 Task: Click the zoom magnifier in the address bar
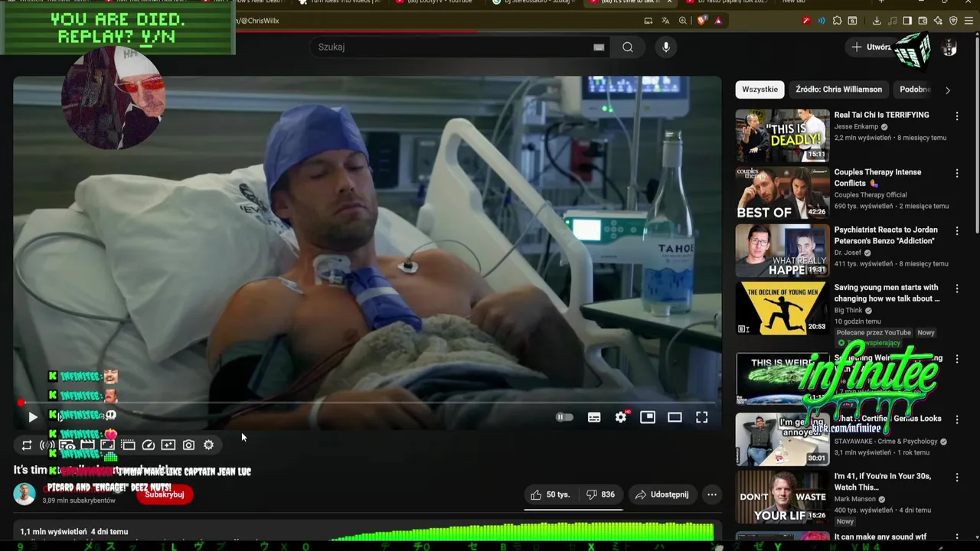[x=683, y=21]
